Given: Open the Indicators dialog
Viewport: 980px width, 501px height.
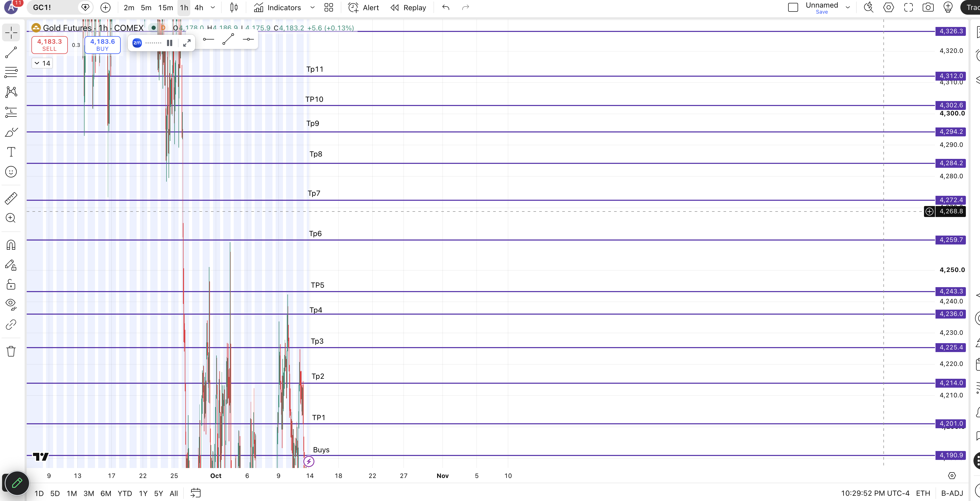Looking at the screenshot, I should coord(278,8).
